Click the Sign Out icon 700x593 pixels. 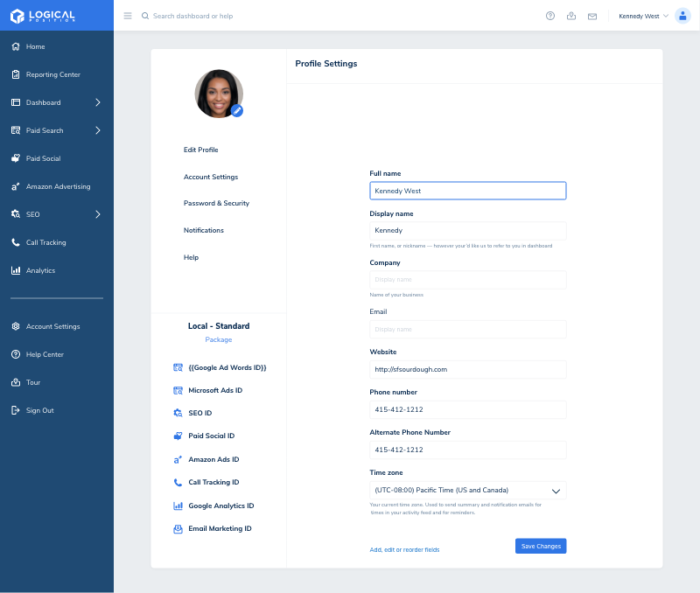(16, 410)
